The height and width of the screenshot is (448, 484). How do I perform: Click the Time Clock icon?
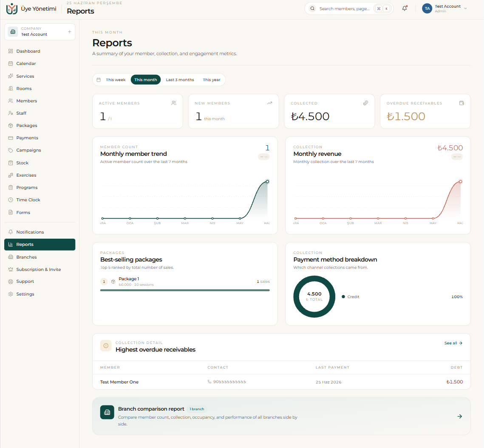click(x=11, y=200)
